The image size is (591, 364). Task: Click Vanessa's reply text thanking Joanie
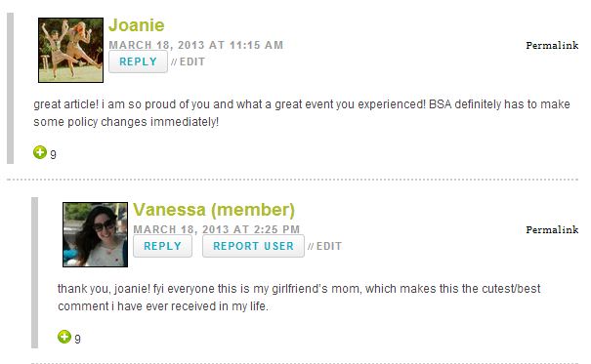tap(299, 298)
